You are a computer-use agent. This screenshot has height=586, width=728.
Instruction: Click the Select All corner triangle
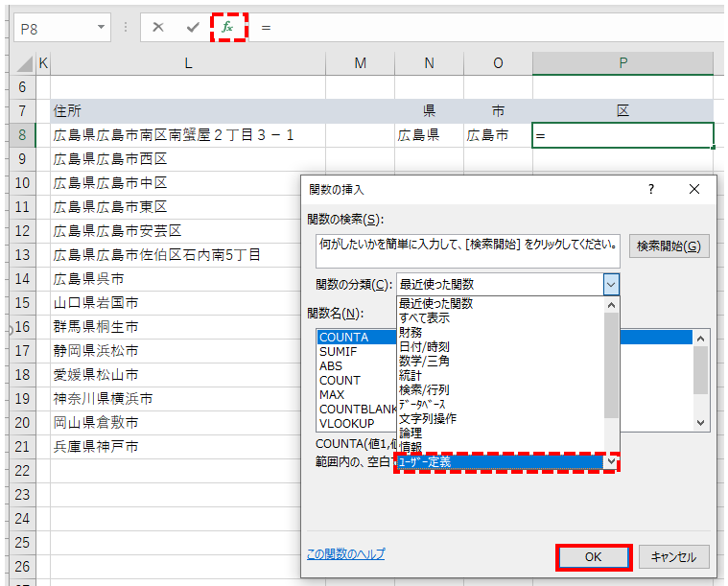click(x=25, y=64)
